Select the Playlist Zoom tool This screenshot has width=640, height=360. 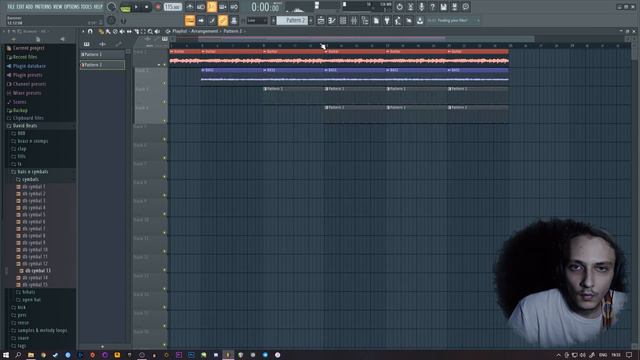point(150,31)
